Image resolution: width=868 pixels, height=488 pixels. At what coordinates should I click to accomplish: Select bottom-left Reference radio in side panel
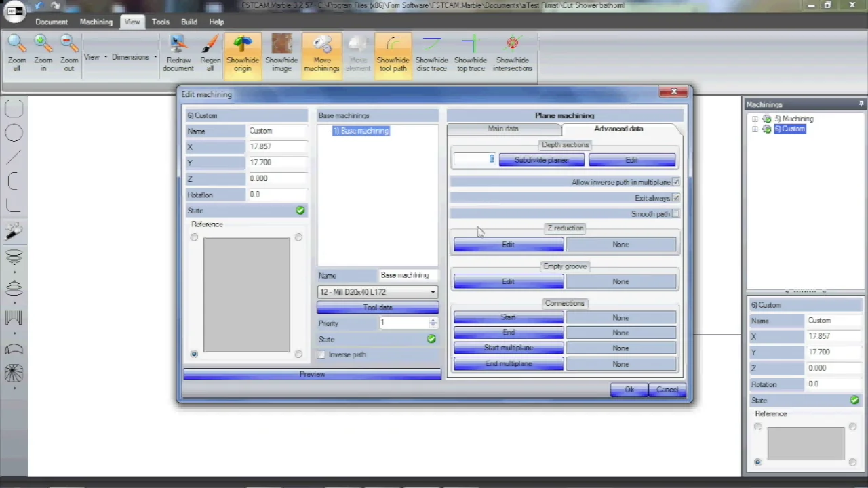757,462
